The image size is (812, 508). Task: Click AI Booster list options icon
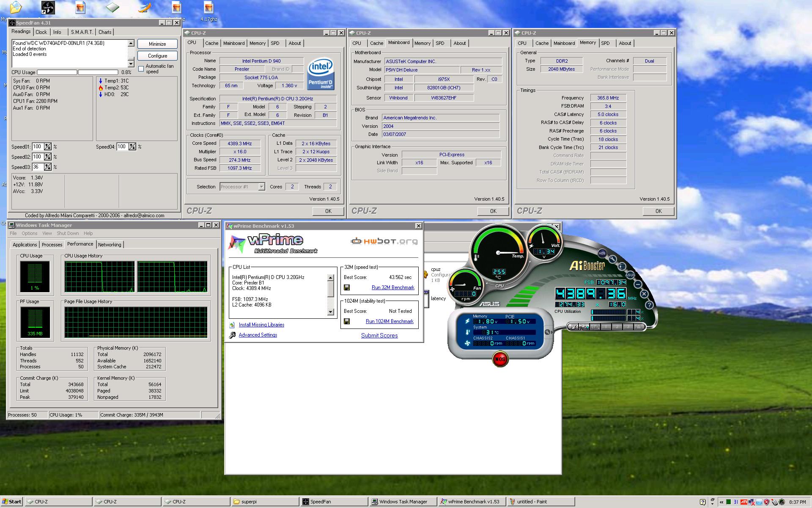tap(622, 267)
